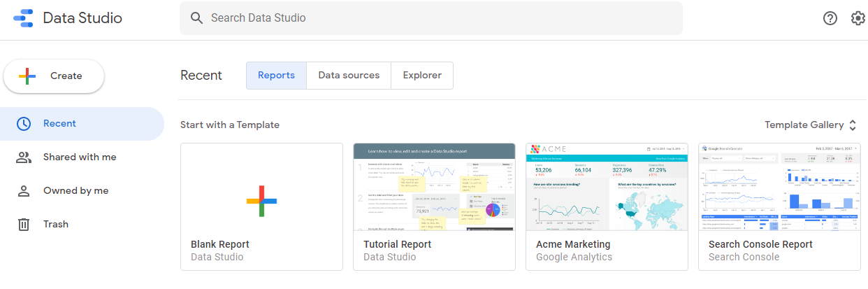Open the Search Console Report thumbnail
This screenshot has height=289, width=868.
click(779, 187)
